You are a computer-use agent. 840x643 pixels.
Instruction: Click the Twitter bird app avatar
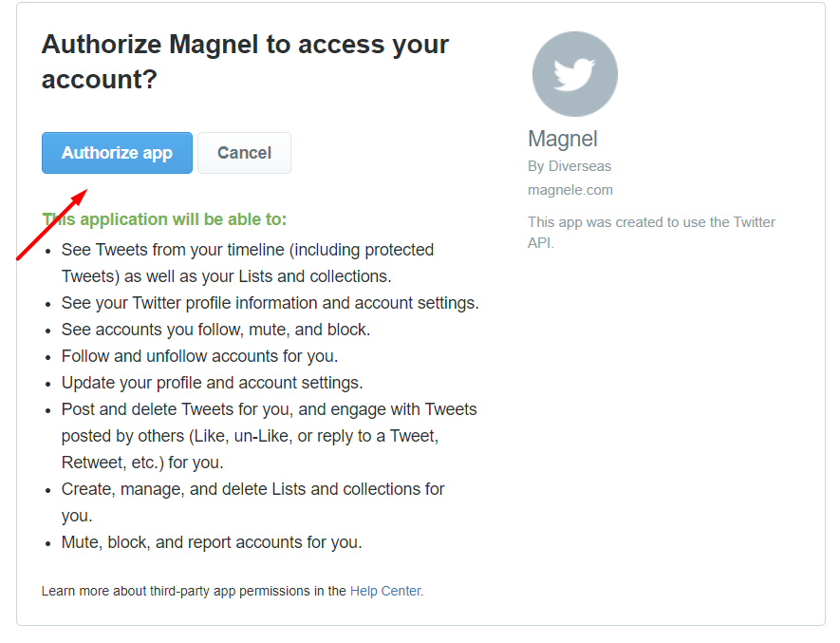(x=575, y=74)
